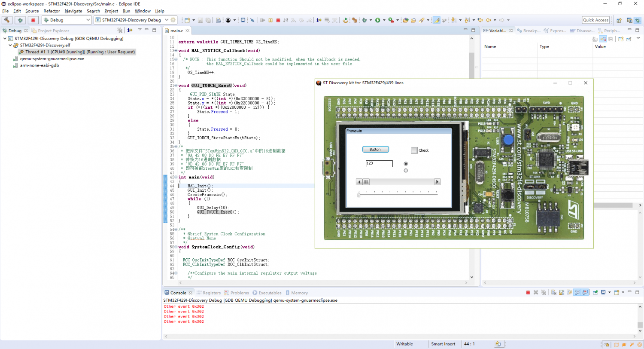Screen dimensions: 644x349
Task: Switch to the Problems tab
Action: click(x=237, y=293)
